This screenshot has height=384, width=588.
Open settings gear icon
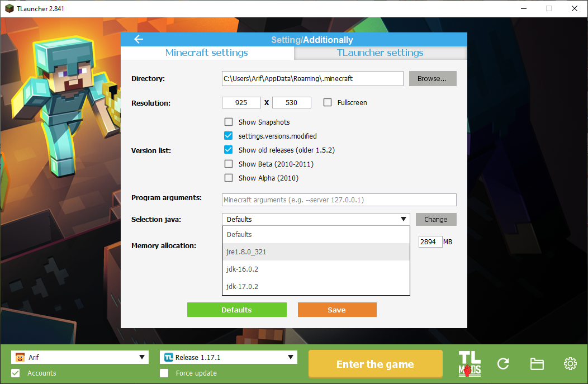[x=570, y=363]
